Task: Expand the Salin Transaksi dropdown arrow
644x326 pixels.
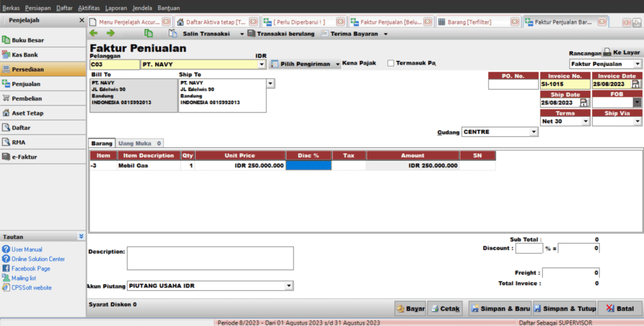Action: 241,34
